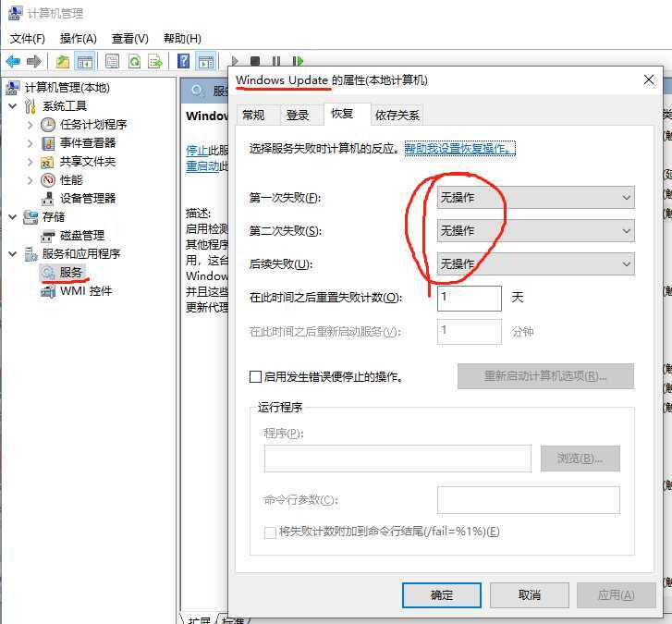Open the 后续失败 dropdown
The width and height of the screenshot is (672, 624).
[x=536, y=263]
